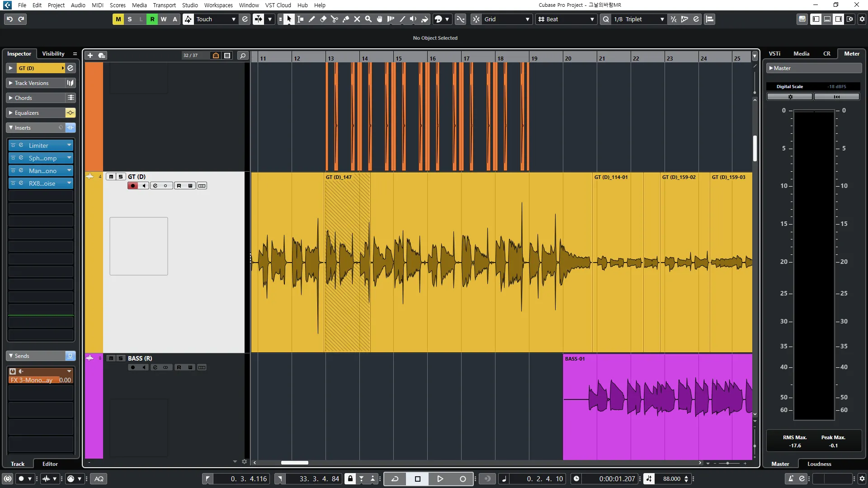Click the transport Record circle button

point(462,479)
